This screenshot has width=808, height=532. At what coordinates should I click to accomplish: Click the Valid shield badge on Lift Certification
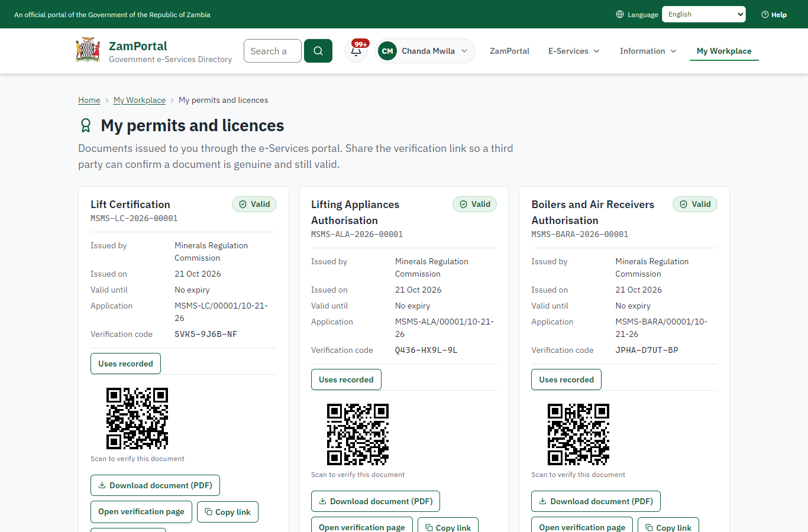254,205
